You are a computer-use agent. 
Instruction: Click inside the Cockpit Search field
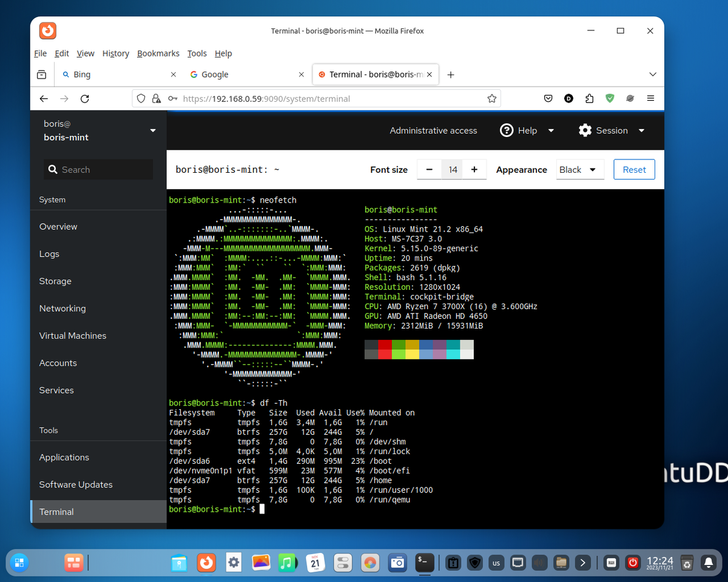tap(98, 169)
